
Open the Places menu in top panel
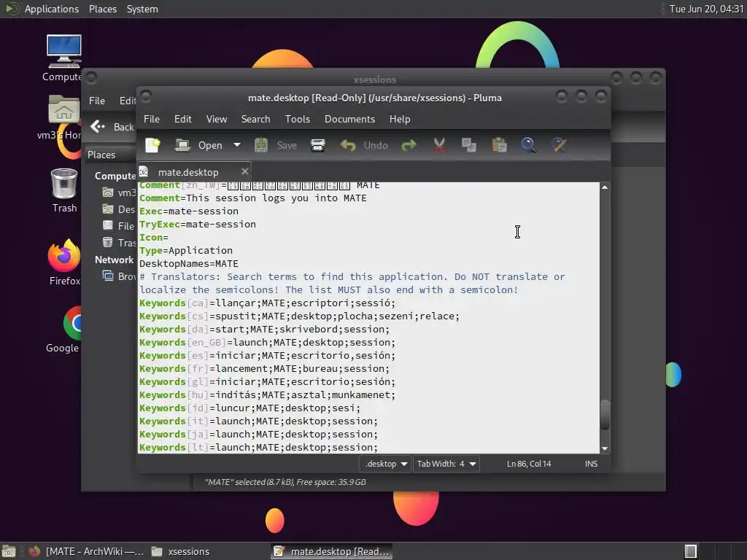pyautogui.click(x=102, y=9)
